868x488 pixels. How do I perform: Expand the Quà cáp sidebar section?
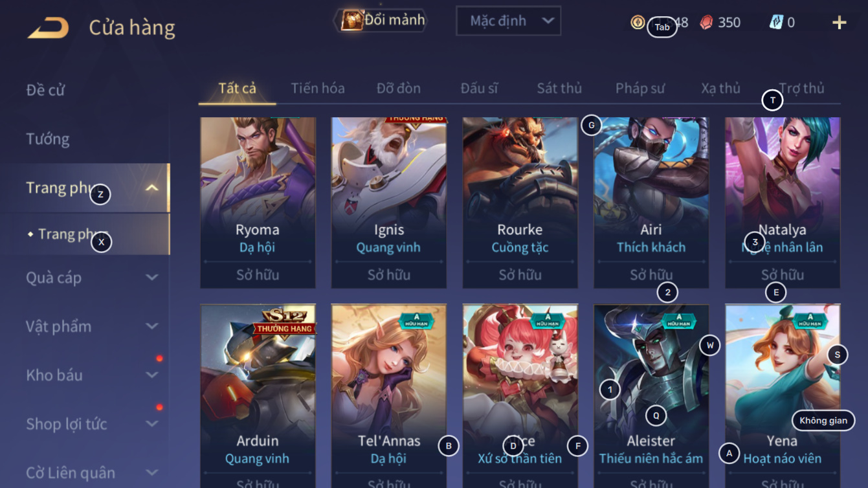tap(151, 278)
